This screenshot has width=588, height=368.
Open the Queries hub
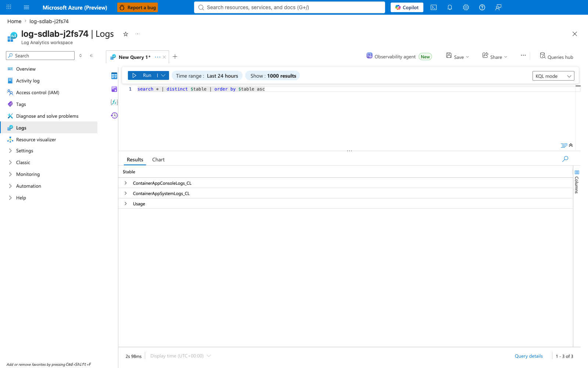(x=556, y=56)
